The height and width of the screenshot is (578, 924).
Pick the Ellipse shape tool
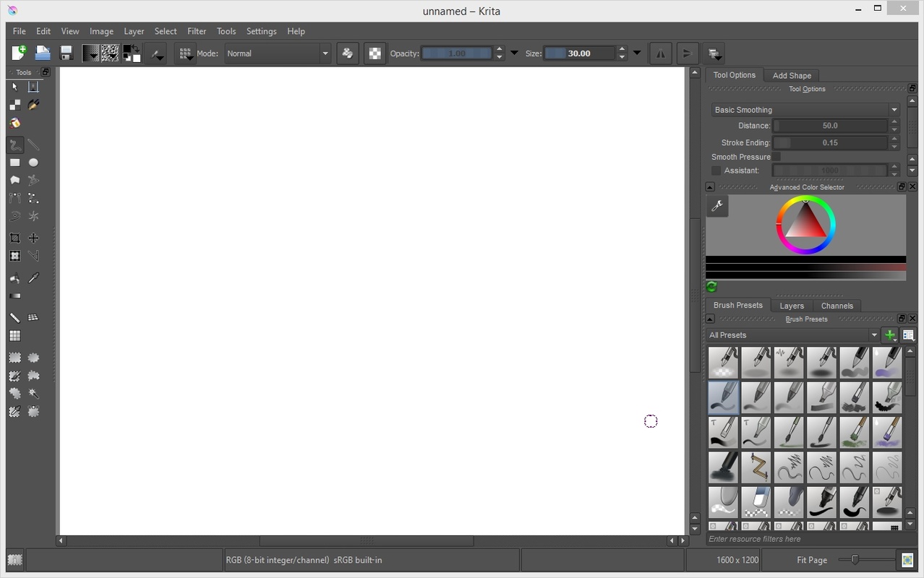(33, 163)
